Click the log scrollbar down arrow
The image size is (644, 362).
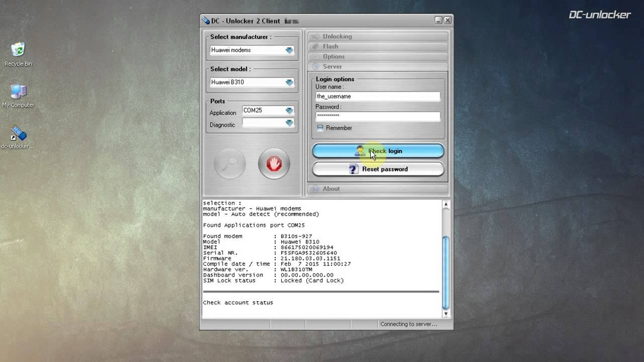(446, 314)
